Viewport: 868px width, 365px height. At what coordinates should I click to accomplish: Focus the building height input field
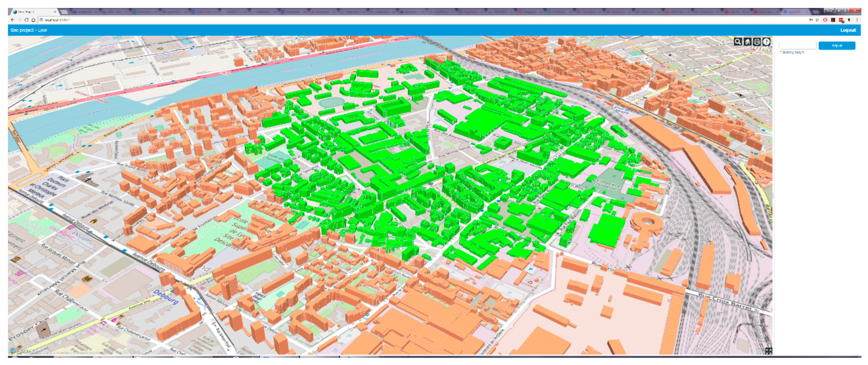(797, 46)
